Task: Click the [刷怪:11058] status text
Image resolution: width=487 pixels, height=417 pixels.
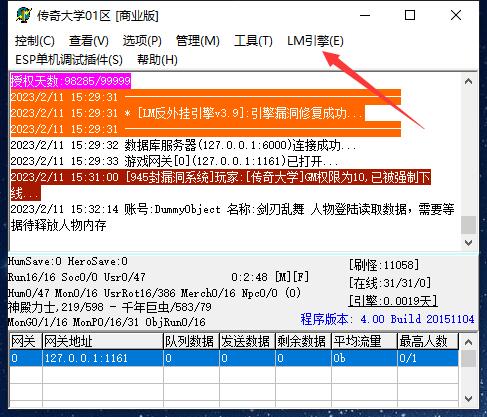Action: (384, 265)
